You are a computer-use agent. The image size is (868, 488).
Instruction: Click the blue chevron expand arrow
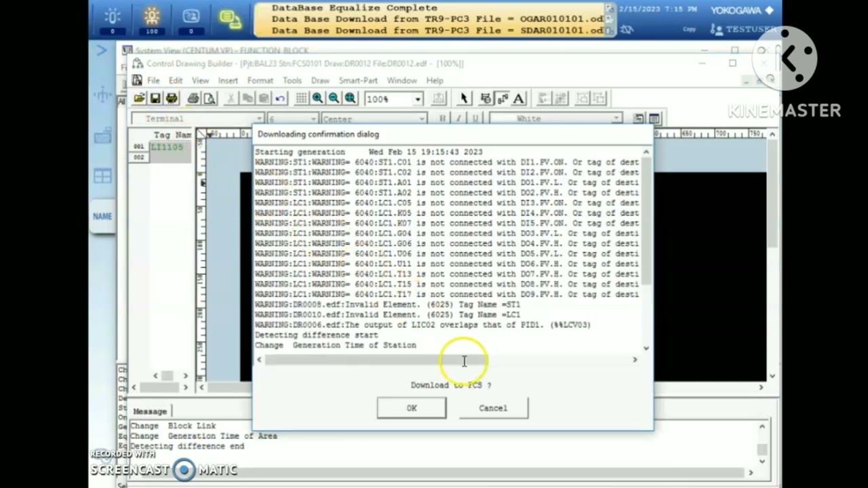pos(101,50)
